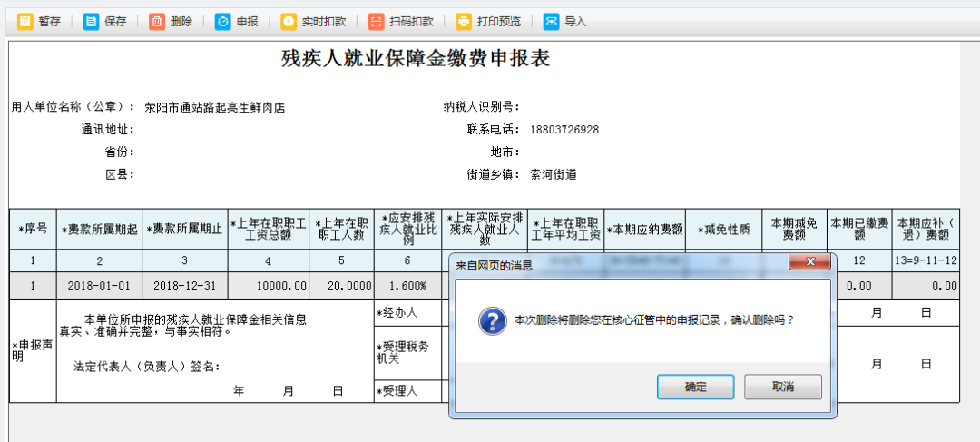
Task: Select the 实时扣款 payment icon
Action: [x=289, y=21]
